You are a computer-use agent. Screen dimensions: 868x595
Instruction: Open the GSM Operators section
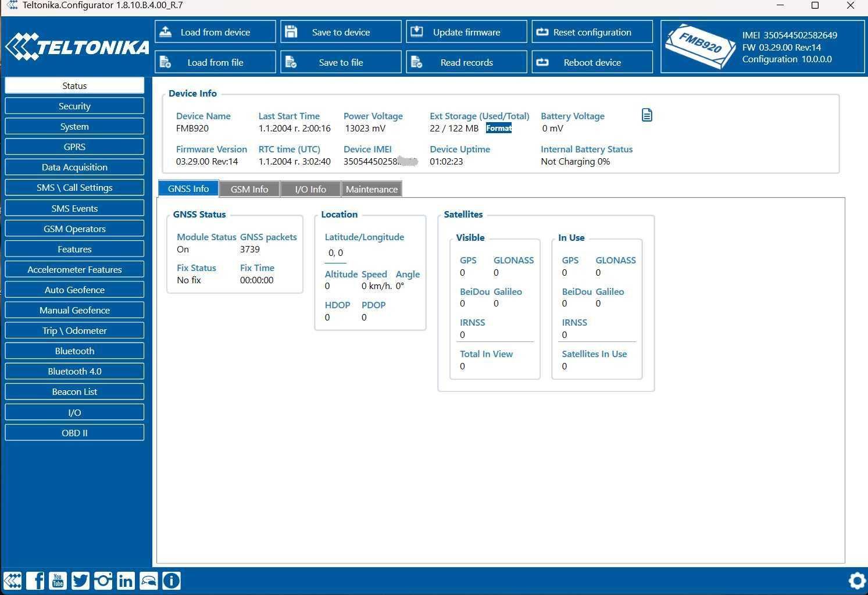(x=74, y=229)
